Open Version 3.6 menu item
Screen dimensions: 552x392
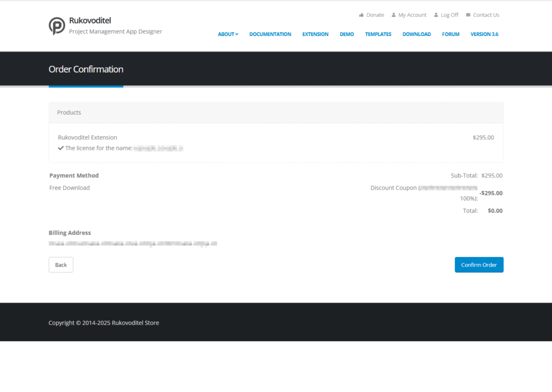[484, 34]
